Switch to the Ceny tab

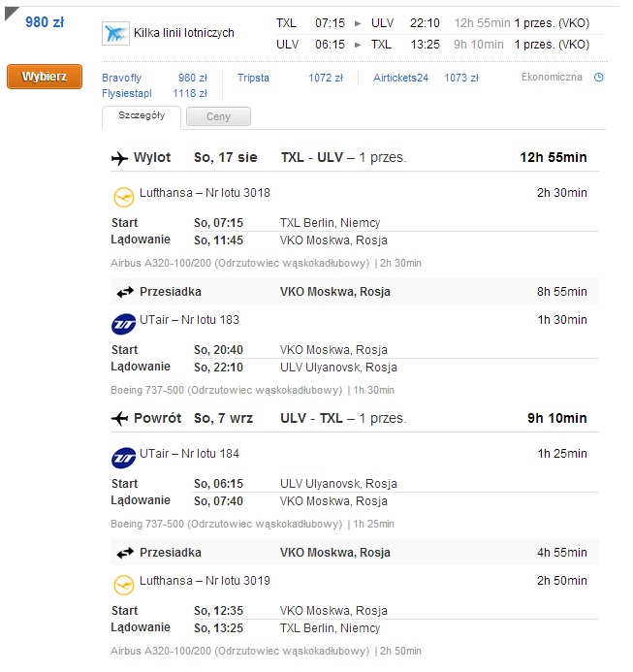[x=218, y=116]
